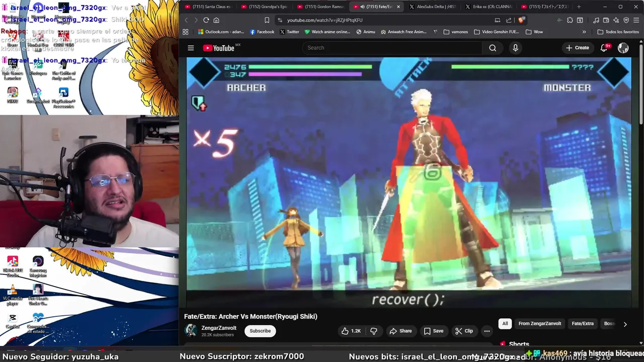Open the 'vamonos' bookmarks folder
Image resolution: width=644 pixels, height=362 pixels.
click(x=456, y=32)
